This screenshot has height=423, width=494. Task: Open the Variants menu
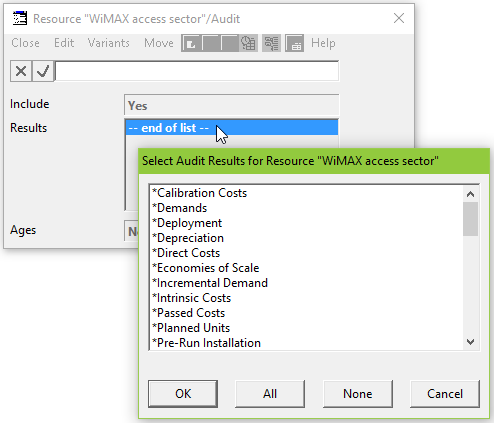(x=109, y=43)
